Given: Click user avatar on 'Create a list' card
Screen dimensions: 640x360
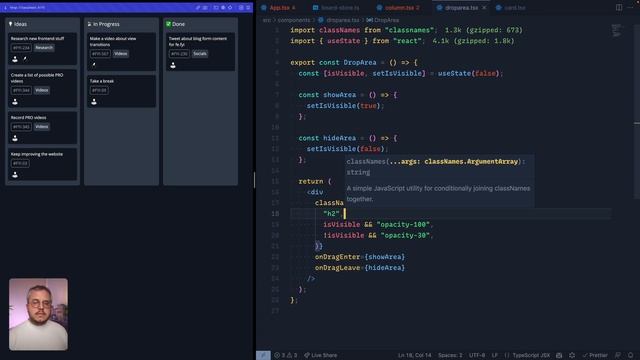Looking at the screenshot, I should click(x=15, y=102).
